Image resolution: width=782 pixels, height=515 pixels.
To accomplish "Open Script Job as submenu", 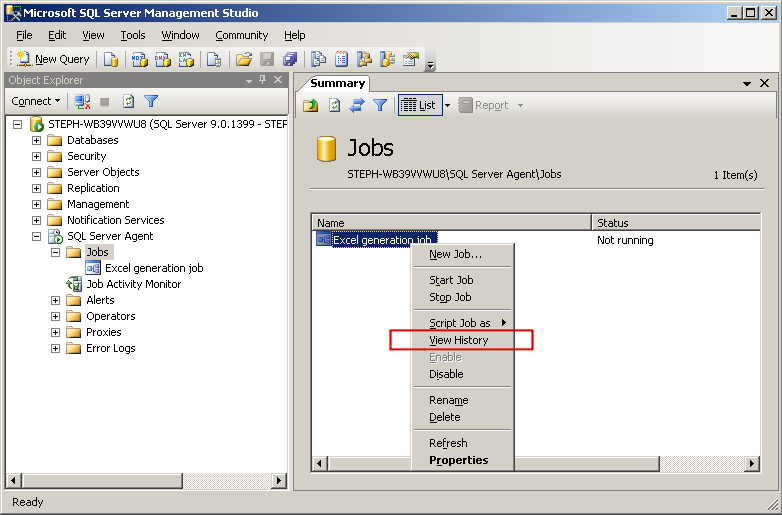I will 463,323.
